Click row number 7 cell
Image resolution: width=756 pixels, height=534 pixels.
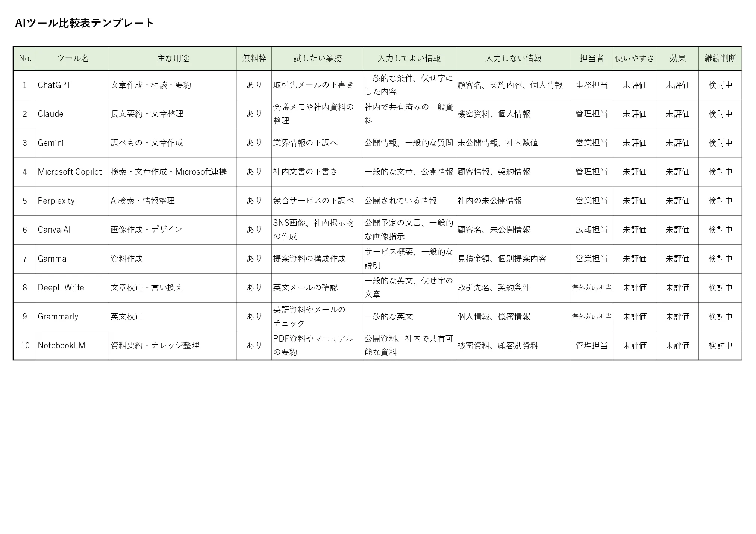25,259
